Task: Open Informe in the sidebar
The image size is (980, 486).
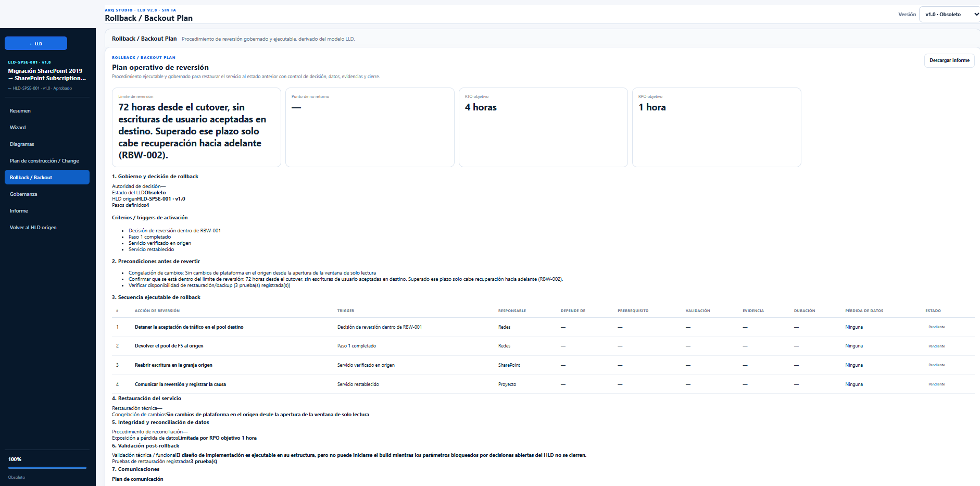Action: click(x=47, y=211)
